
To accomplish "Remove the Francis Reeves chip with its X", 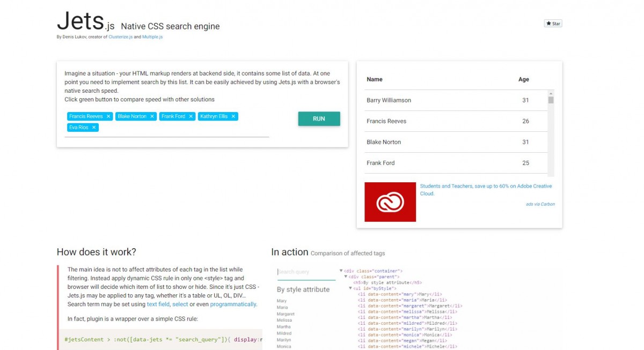I will (x=108, y=116).
